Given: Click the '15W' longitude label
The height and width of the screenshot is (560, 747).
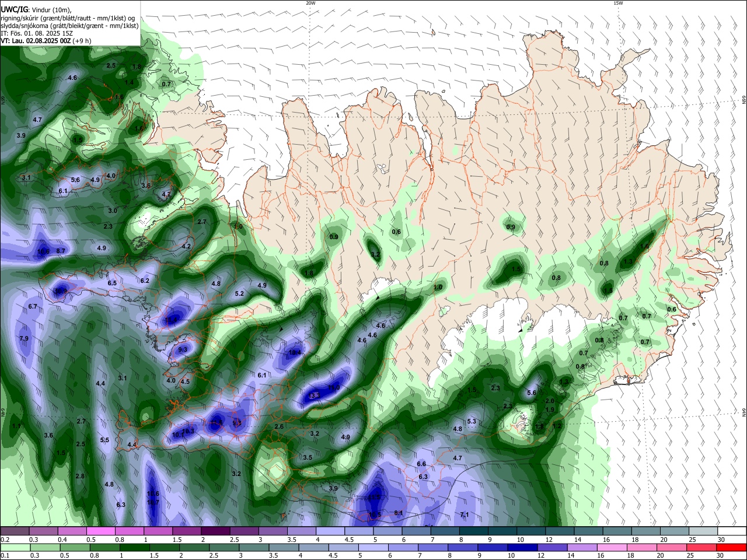Looking at the screenshot, I should 618,3.
